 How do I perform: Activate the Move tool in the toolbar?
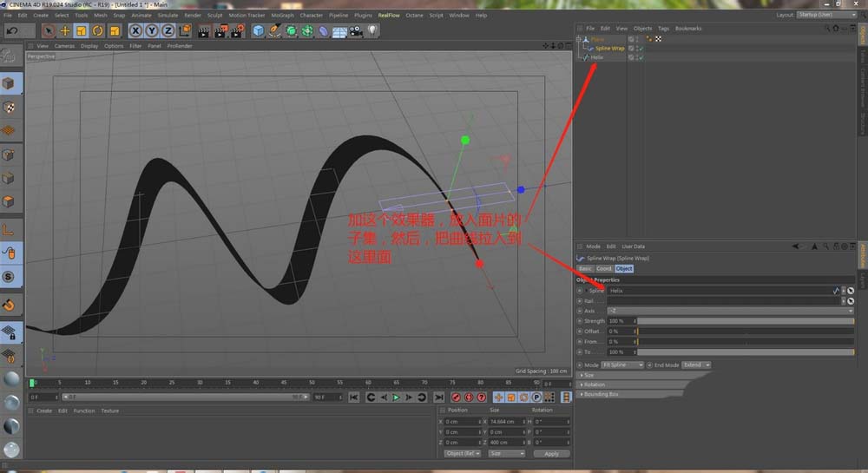point(64,30)
